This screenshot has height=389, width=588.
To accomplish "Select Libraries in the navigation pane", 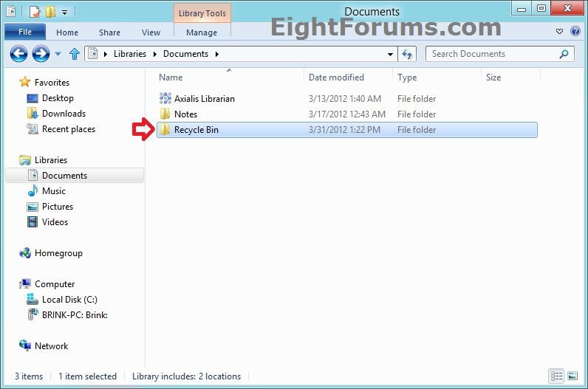I will pyautogui.click(x=51, y=160).
